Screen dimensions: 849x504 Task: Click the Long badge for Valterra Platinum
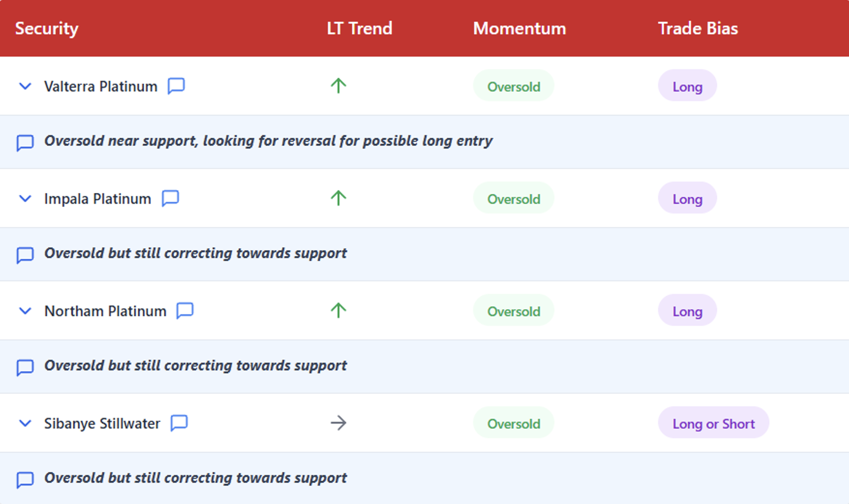coord(687,86)
